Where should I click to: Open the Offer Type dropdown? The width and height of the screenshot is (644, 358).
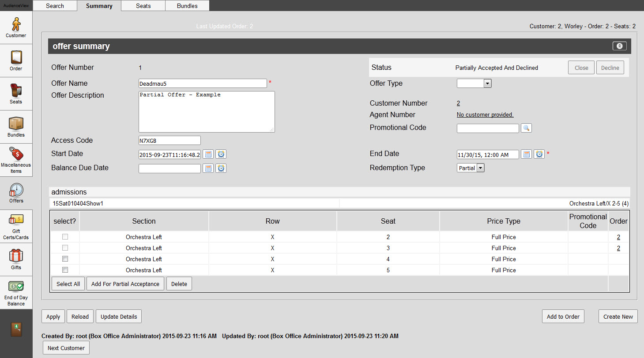[474, 84]
